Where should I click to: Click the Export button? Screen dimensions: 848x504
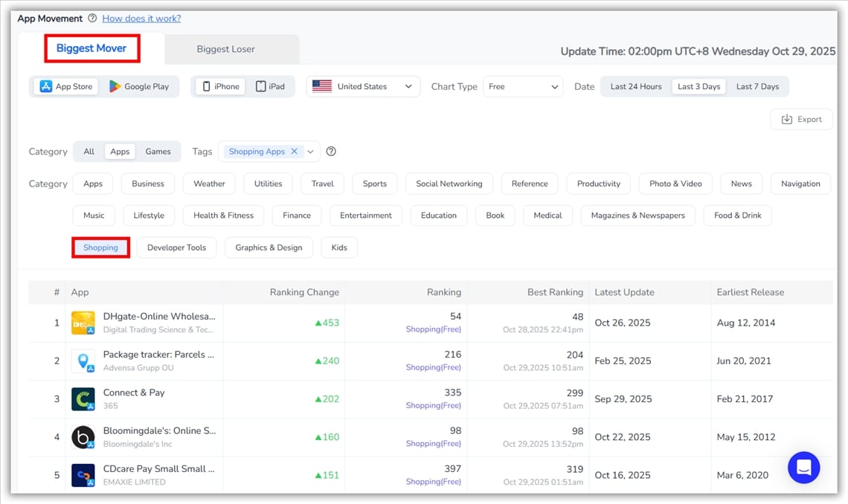tap(801, 120)
